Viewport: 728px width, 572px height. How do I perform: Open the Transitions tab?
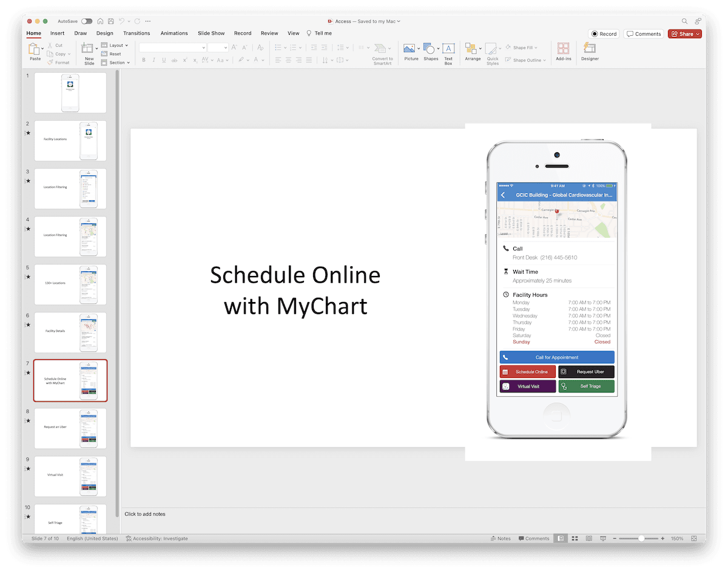coord(136,33)
